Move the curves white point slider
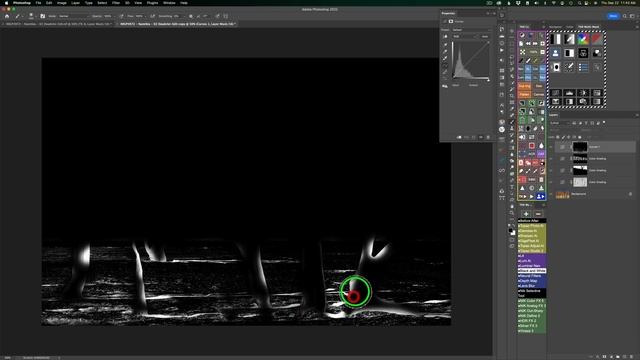The width and height of the screenshot is (640, 360). pos(489,80)
